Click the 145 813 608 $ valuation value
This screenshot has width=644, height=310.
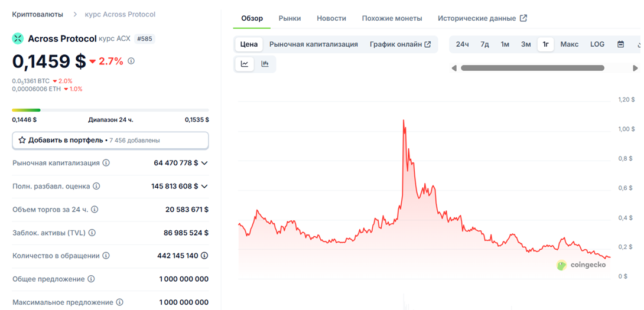click(174, 187)
